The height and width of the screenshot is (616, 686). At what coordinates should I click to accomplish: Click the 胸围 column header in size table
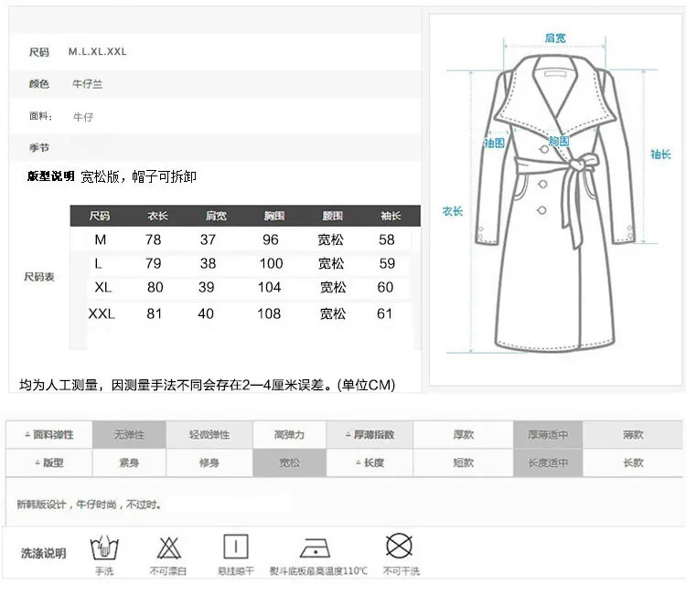274,216
